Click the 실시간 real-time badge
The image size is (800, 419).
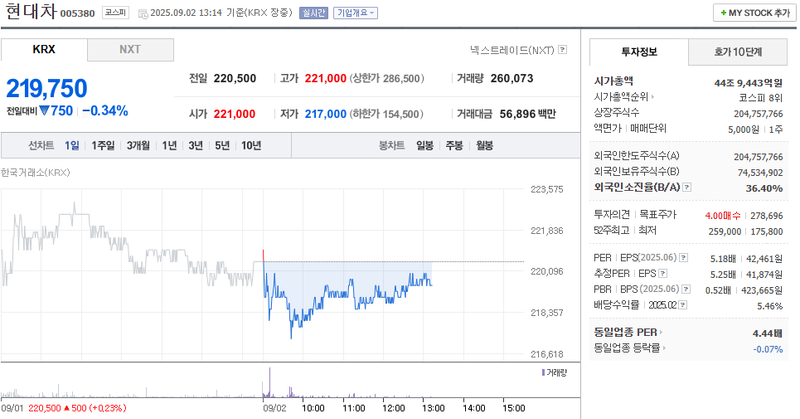pos(313,13)
